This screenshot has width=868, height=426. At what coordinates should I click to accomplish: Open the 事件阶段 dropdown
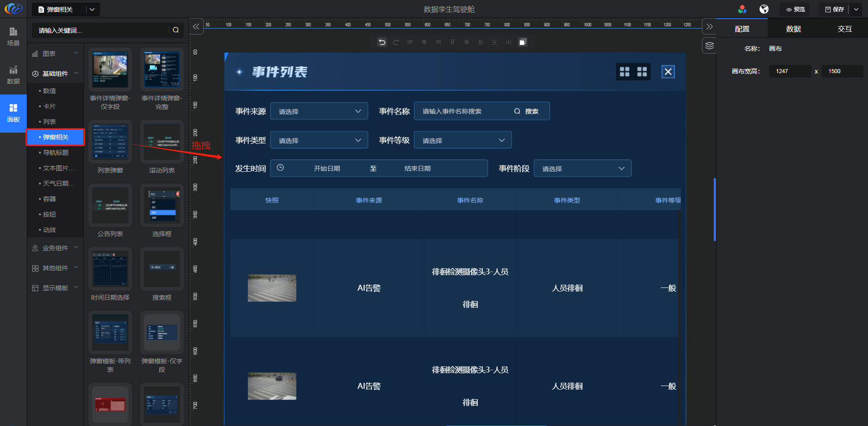(x=583, y=168)
